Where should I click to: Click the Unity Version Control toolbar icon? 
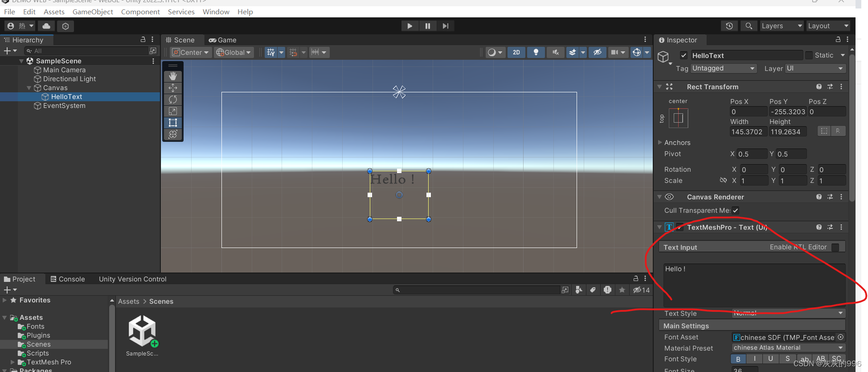[66, 26]
